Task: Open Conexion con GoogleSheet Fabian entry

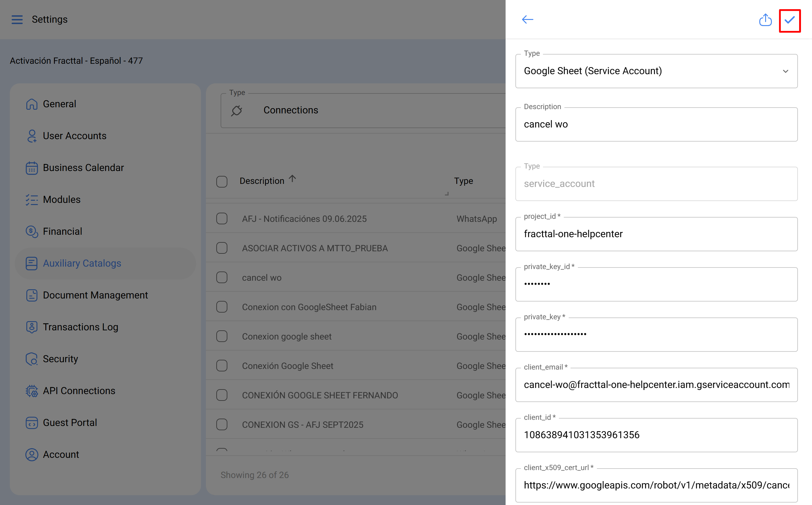Action: 309,307
